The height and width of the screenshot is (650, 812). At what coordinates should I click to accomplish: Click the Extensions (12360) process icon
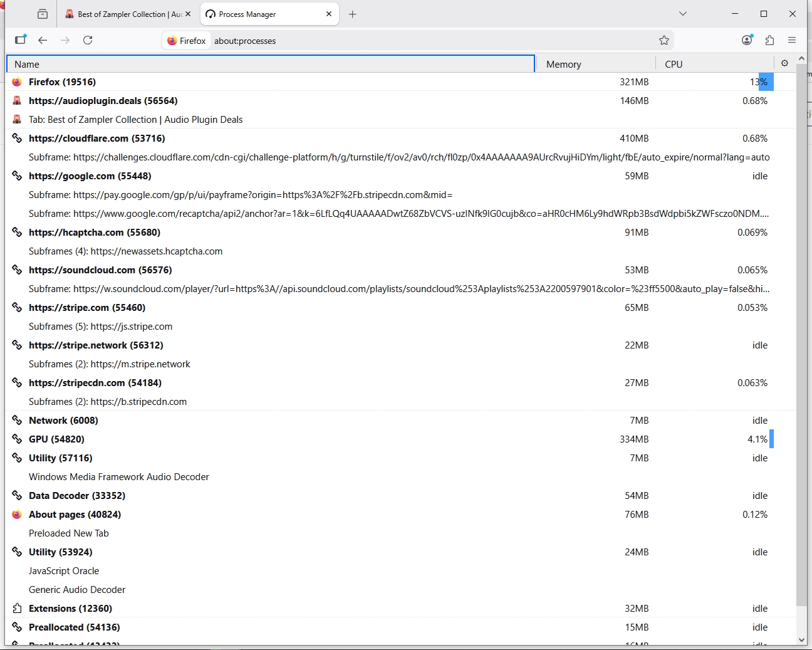[x=17, y=608]
